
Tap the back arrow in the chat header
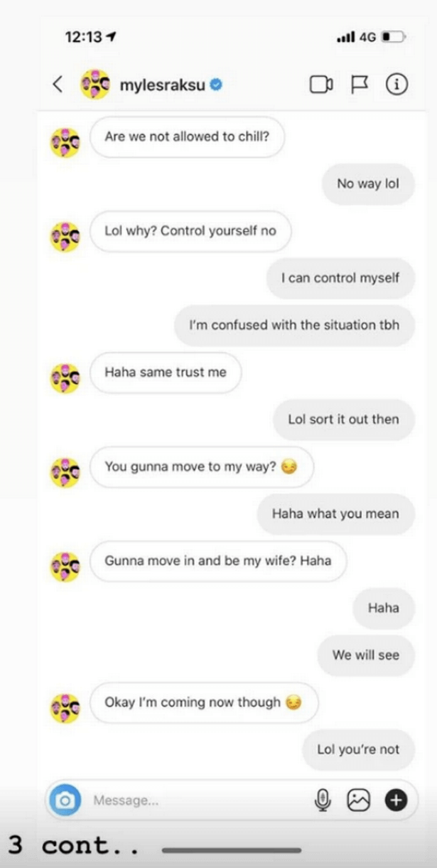tap(58, 85)
